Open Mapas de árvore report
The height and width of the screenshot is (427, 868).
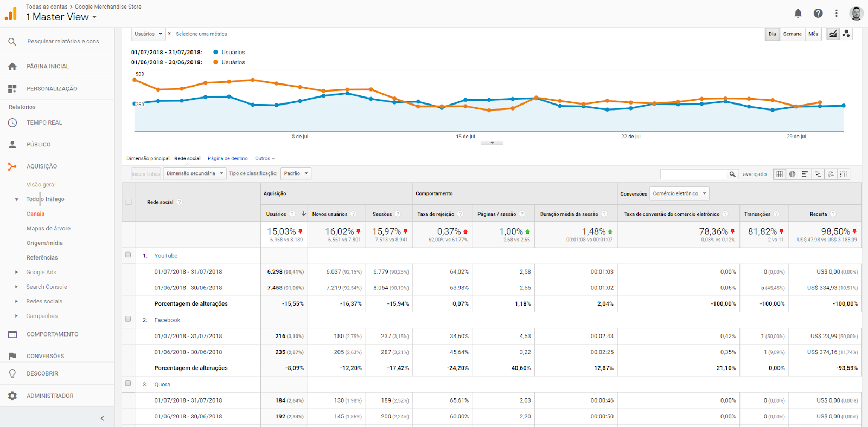tap(48, 229)
